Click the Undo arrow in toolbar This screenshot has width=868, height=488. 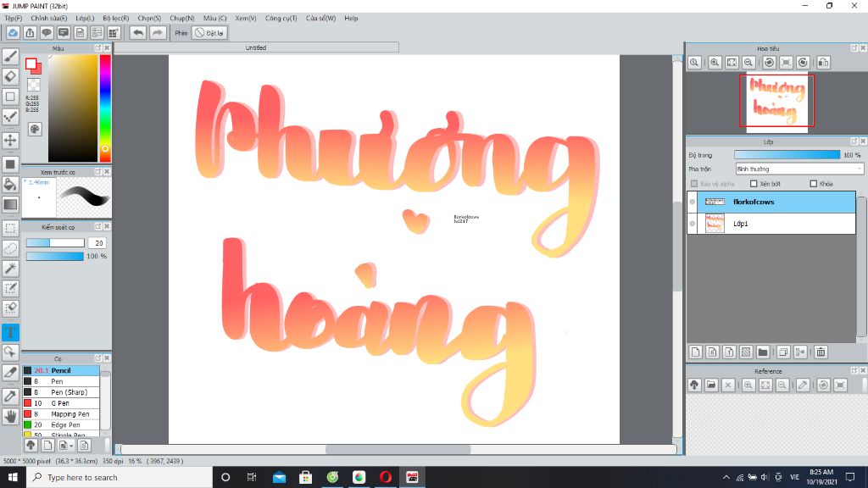[138, 33]
